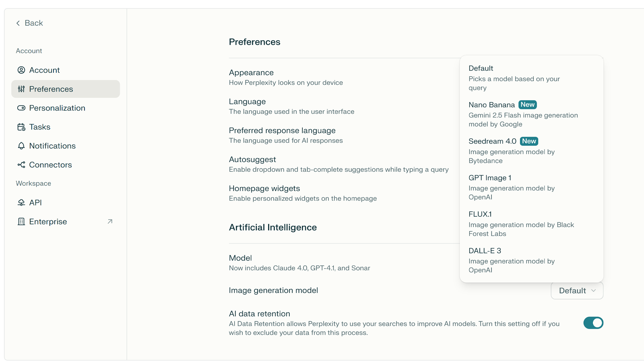This screenshot has height=362, width=644.
Task: Click the Preferences sliders icon
Action: (21, 89)
